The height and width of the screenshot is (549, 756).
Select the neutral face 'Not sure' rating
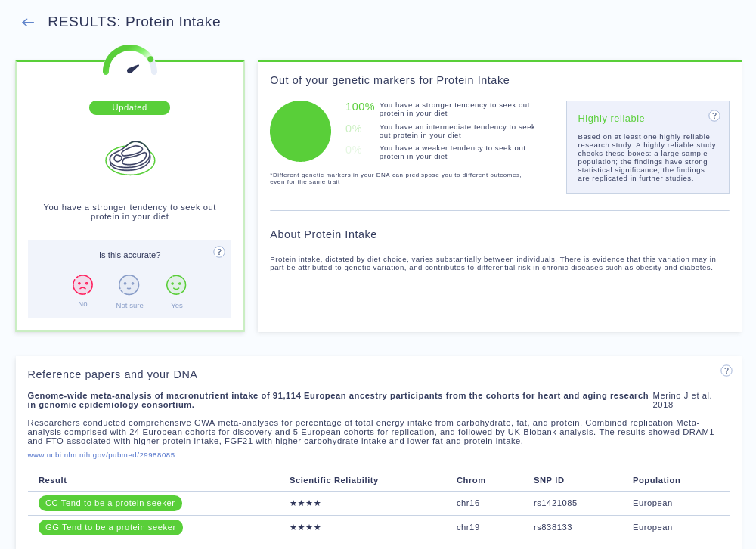[129, 284]
